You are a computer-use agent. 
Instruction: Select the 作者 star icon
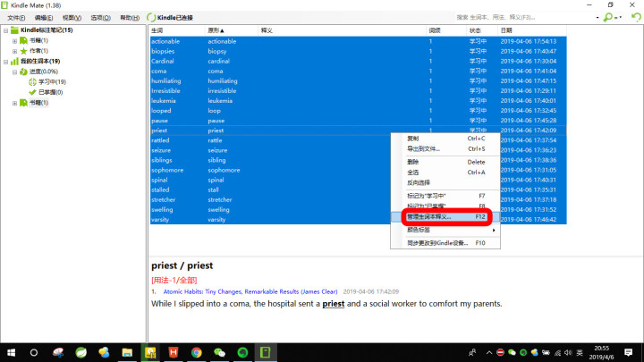coord(24,51)
